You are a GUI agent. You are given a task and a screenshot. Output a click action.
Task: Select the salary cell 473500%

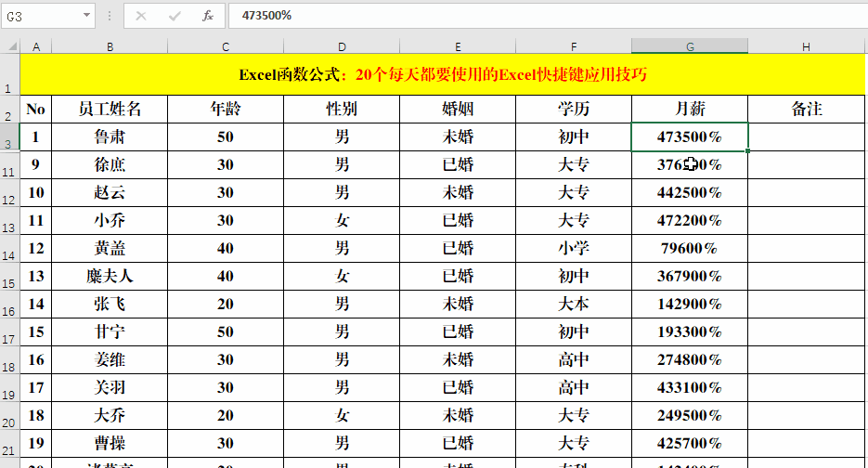click(690, 136)
